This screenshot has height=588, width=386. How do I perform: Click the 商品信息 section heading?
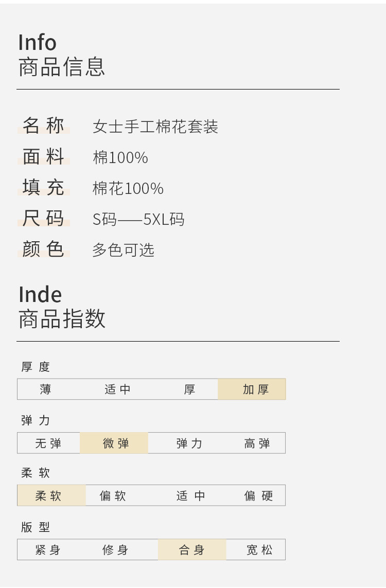pos(62,67)
